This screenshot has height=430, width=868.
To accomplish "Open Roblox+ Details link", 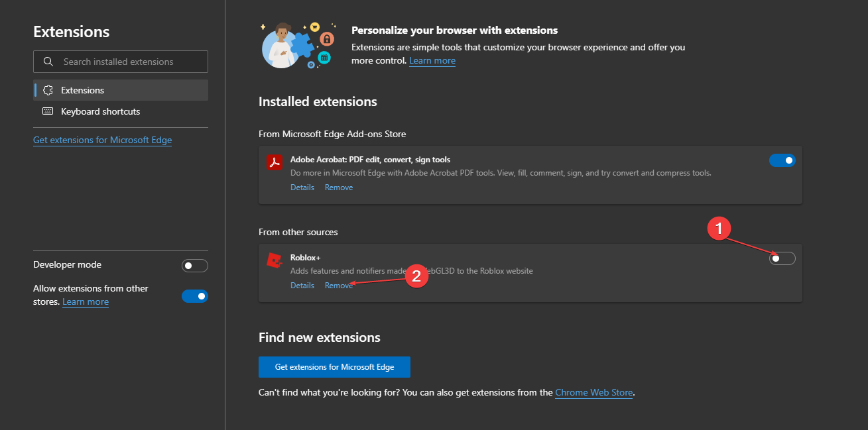I will (x=302, y=286).
